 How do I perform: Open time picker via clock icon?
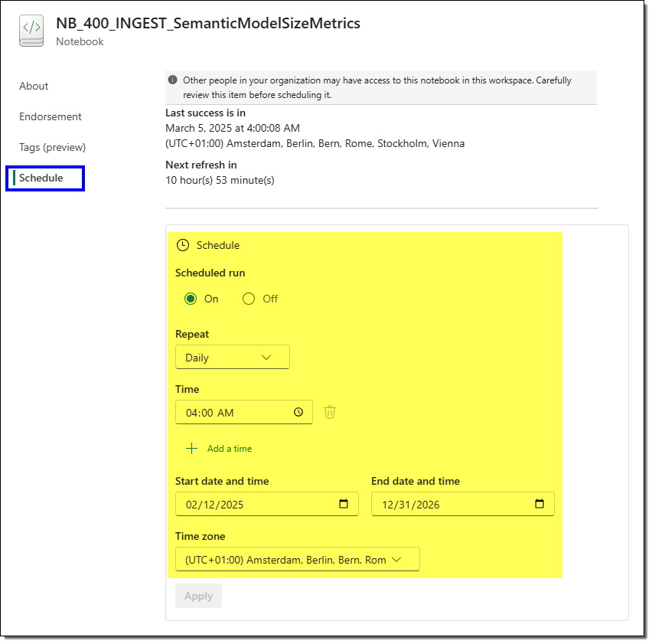(x=298, y=412)
